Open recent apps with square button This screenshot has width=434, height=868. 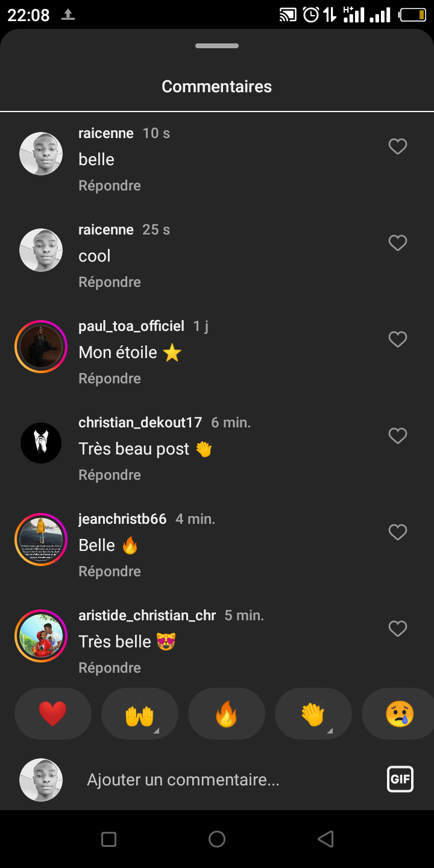108,839
